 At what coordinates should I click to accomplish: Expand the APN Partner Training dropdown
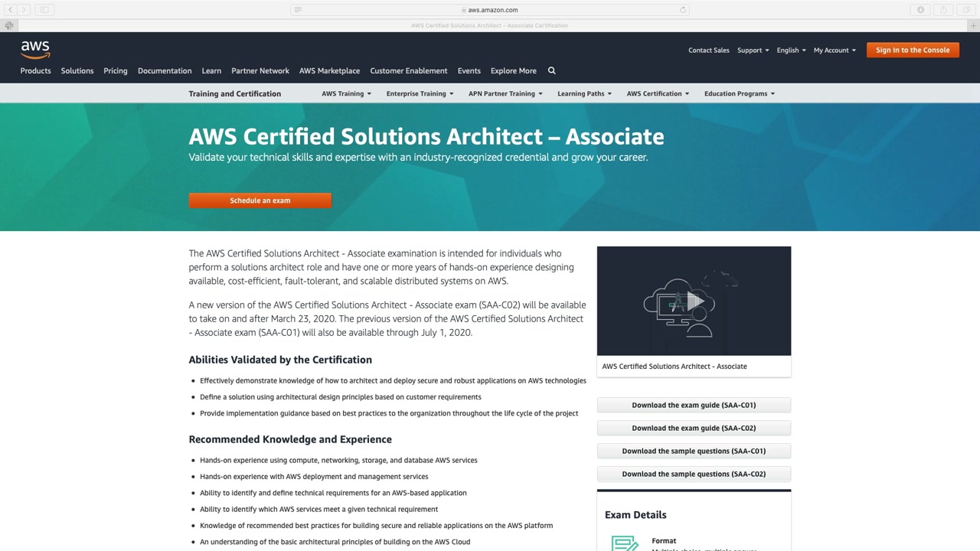[x=505, y=93]
